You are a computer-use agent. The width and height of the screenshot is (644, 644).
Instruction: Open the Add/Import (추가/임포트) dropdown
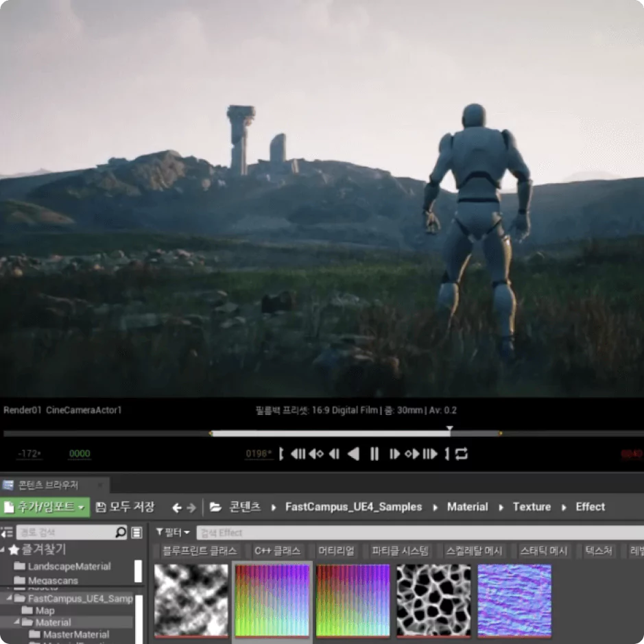(45, 508)
